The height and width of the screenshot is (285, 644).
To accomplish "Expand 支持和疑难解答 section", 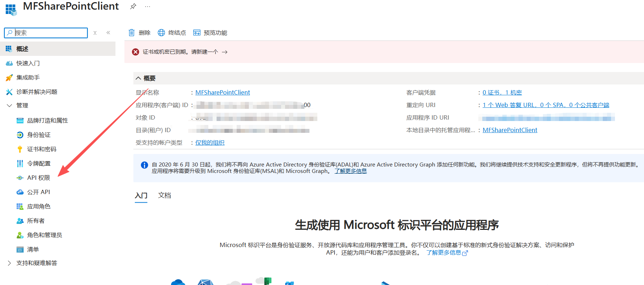I will click(x=9, y=263).
